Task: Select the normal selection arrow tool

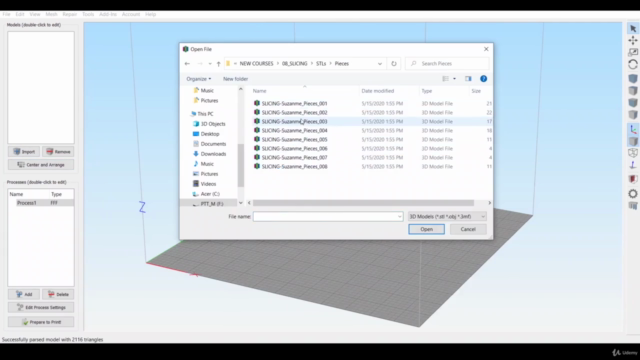Action: tap(633, 29)
